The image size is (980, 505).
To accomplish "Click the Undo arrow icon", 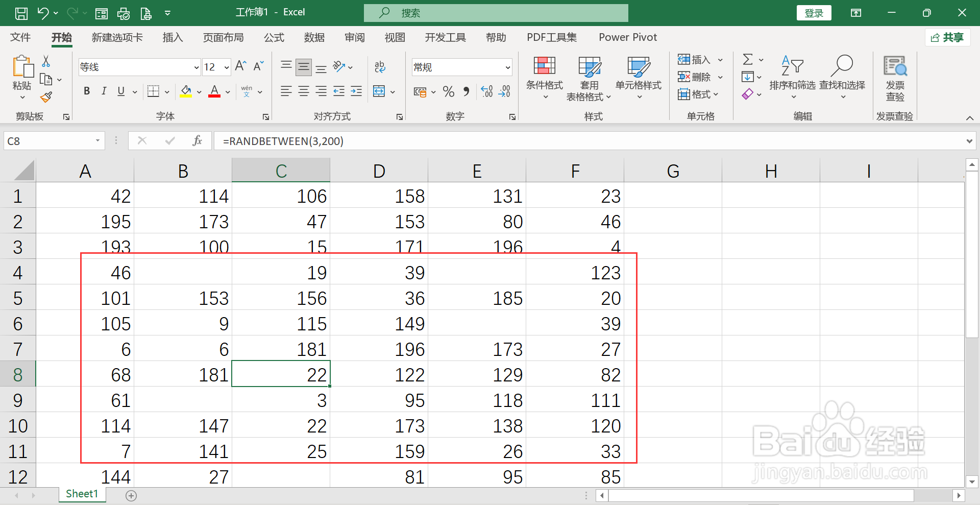I will tap(43, 13).
